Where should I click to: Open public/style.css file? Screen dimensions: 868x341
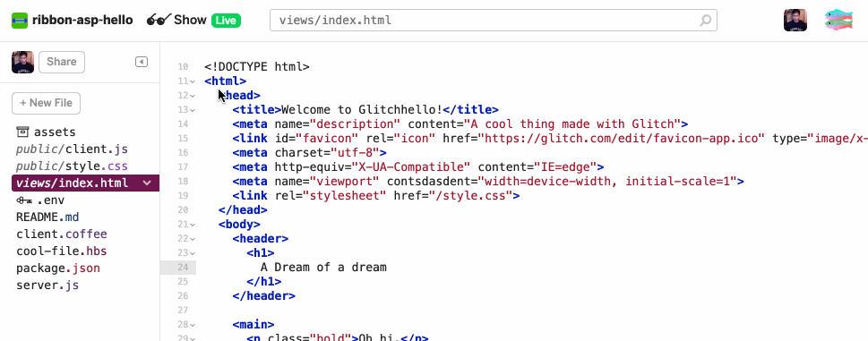(x=72, y=166)
